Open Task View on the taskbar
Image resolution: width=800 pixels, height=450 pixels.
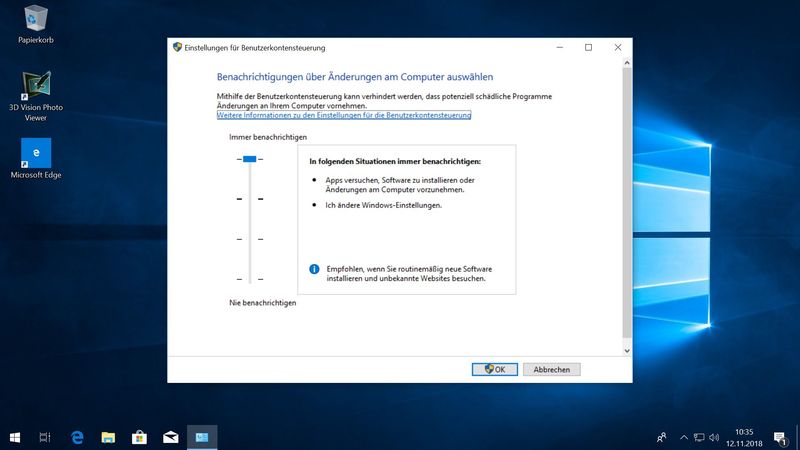[x=45, y=437]
